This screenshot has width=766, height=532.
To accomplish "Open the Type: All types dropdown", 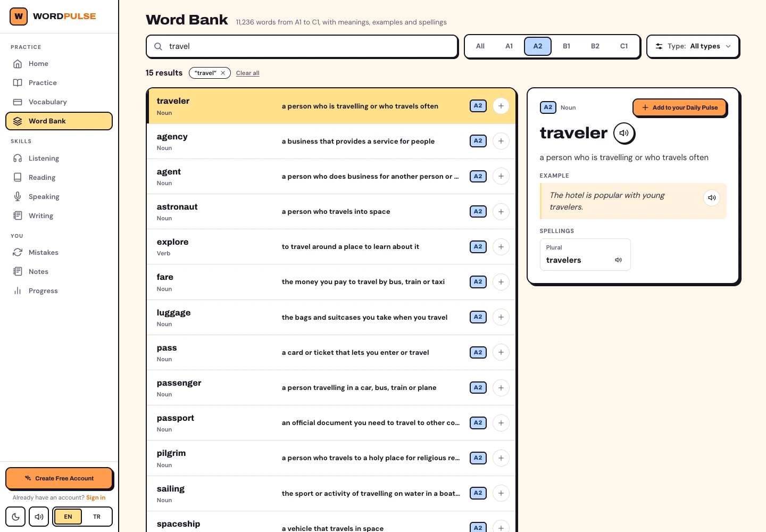I will [693, 46].
